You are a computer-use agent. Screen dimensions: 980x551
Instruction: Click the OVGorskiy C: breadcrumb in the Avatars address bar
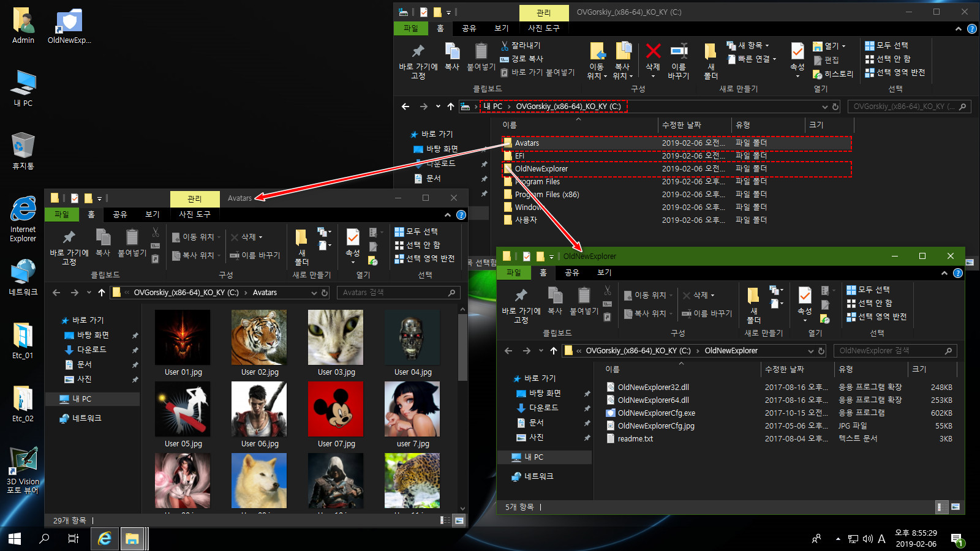[186, 293]
